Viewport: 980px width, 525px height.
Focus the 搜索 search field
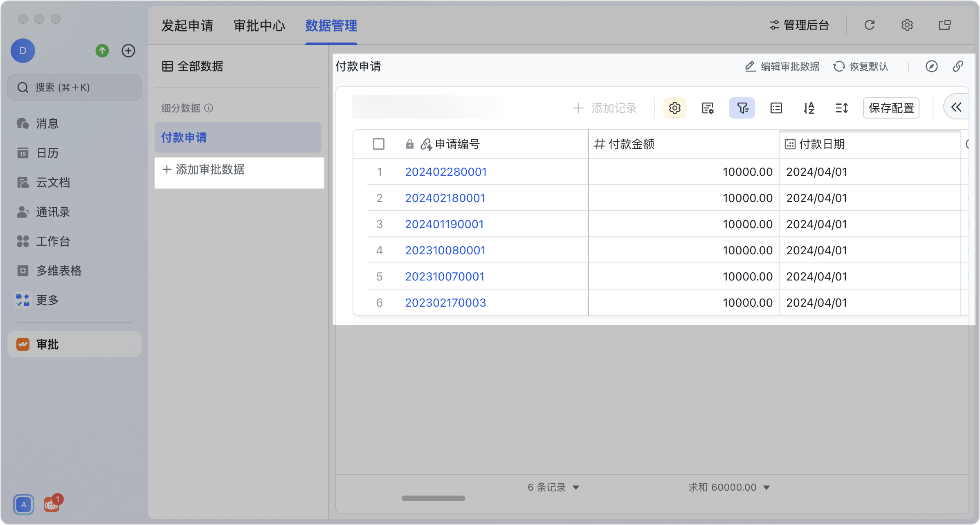[74, 87]
